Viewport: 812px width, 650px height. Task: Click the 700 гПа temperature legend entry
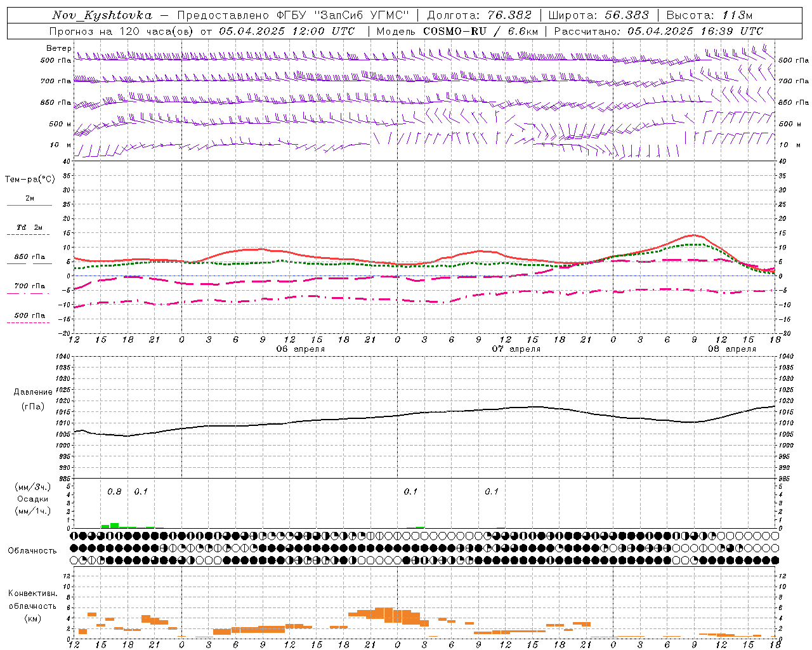[x=30, y=286]
